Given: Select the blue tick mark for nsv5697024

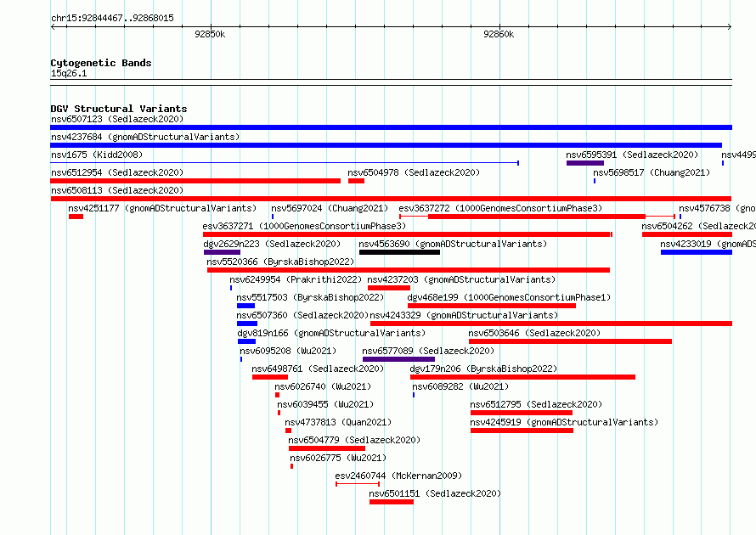Looking at the screenshot, I should pyautogui.click(x=273, y=217).
